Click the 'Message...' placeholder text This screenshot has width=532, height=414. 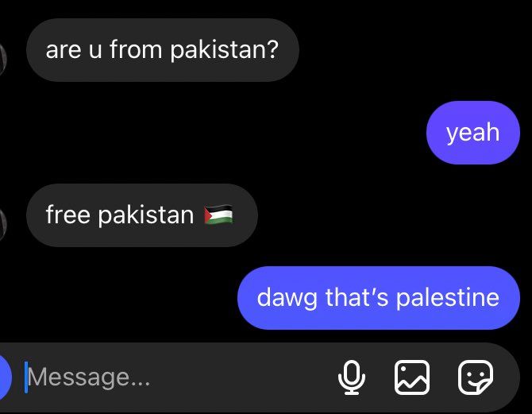(x=89, y=377)
